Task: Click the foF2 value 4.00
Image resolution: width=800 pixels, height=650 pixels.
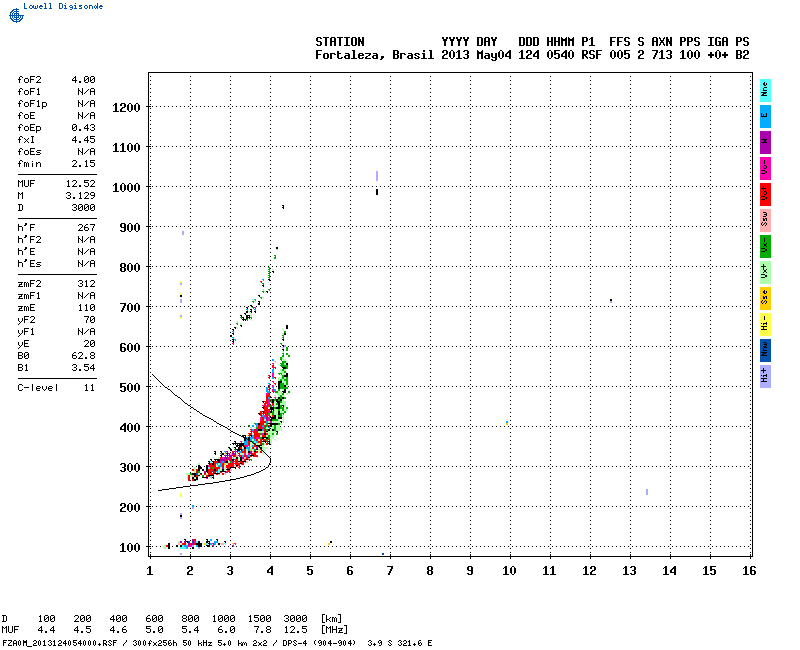Action: 83,80
